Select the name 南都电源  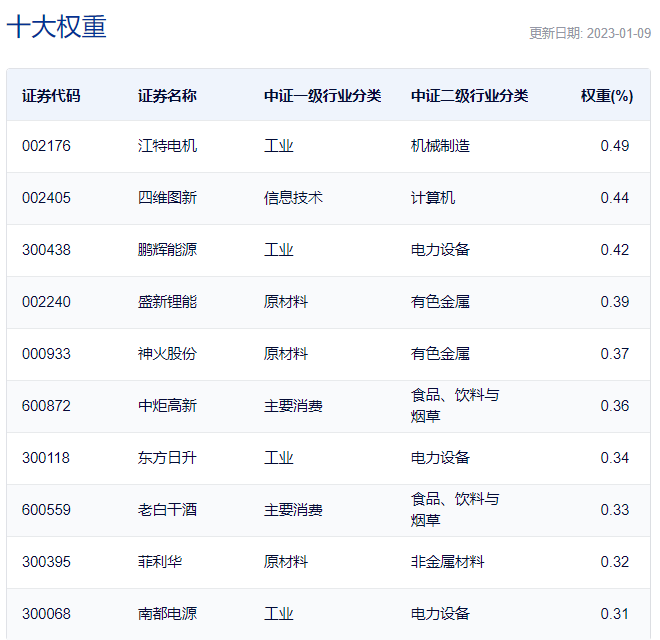click(x=167, y=614)
